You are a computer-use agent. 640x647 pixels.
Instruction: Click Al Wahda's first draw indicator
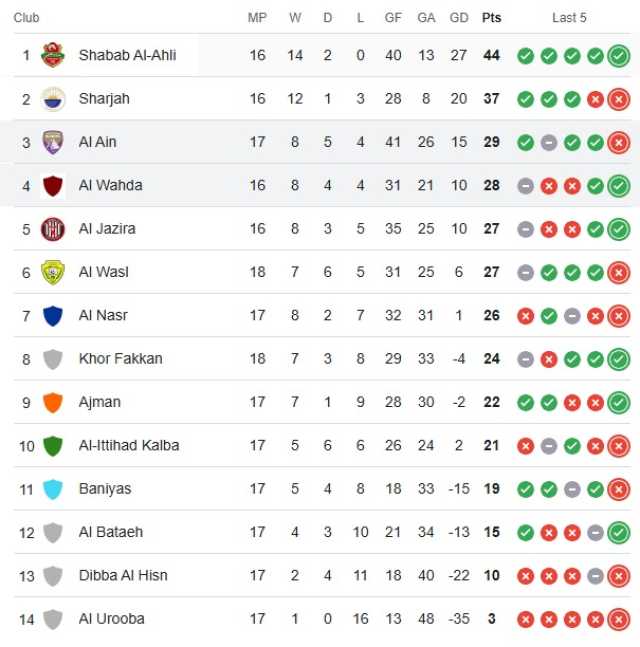(525, 186)
